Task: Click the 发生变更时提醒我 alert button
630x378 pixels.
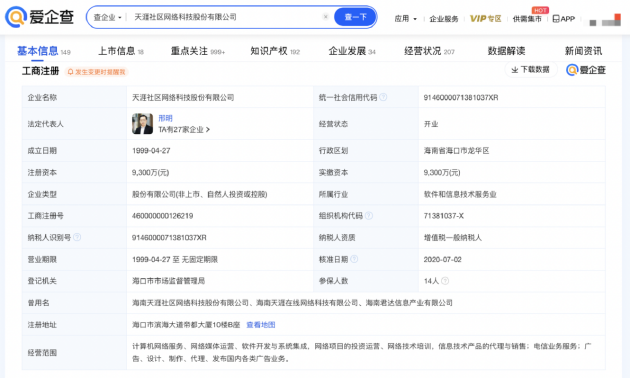Action: click(x=96, y=72)
